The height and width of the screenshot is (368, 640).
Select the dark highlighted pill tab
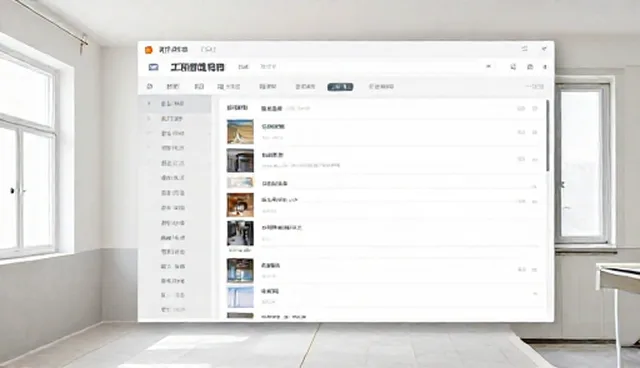click(340, 87)
